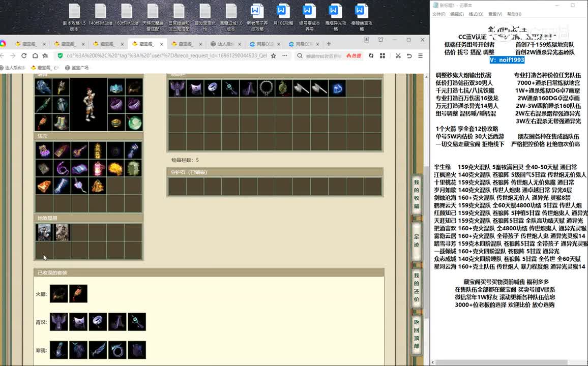This screenshot has height=366, width=588.
Task: Open 足迹 sidebar button
Action: (416, 241)
